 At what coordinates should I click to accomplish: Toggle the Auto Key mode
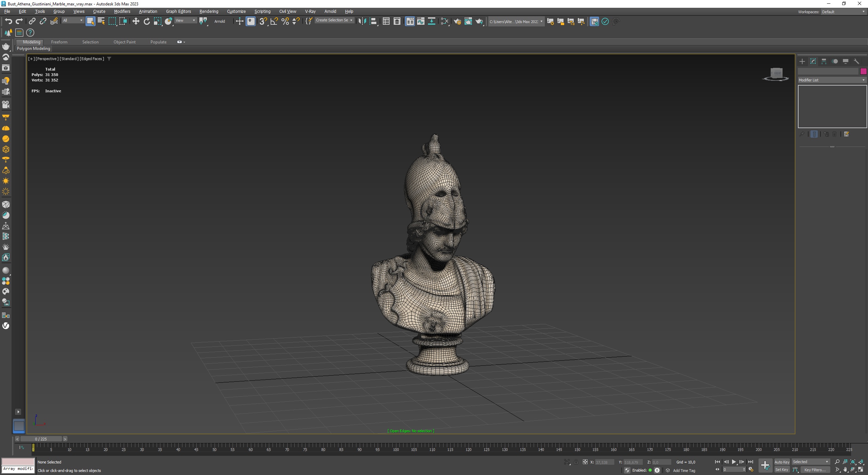782,462
